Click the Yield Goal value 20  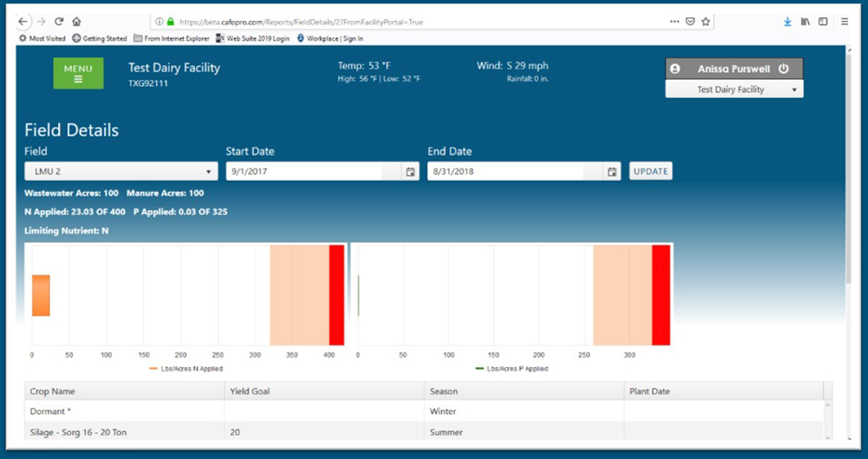point(234,432)
